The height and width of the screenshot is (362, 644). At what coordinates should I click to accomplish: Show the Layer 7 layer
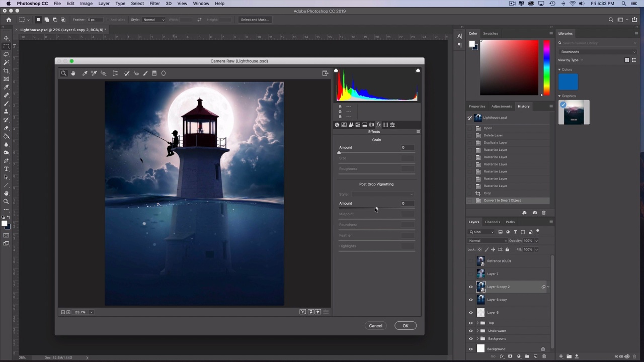click(x=471, y=274)
